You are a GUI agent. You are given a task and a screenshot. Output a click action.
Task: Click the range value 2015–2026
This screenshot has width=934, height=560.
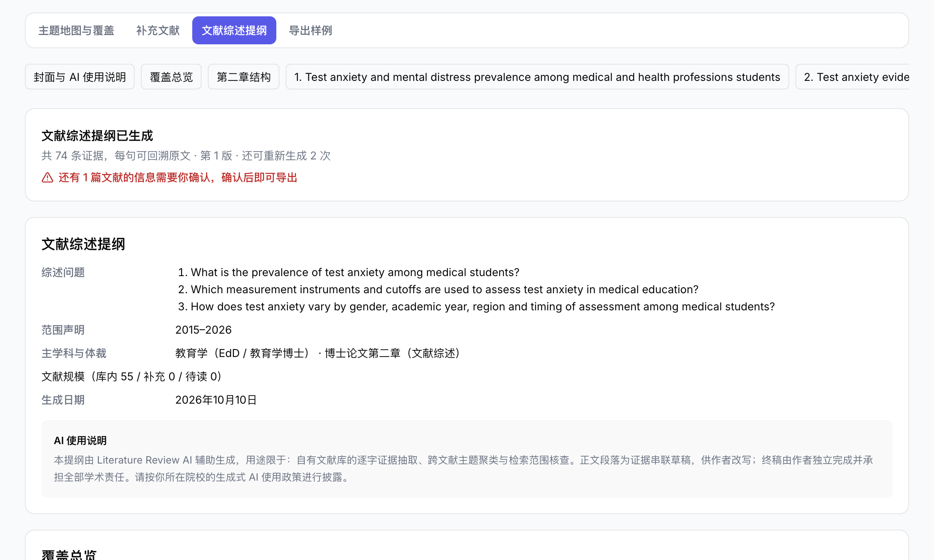point(204,330)
